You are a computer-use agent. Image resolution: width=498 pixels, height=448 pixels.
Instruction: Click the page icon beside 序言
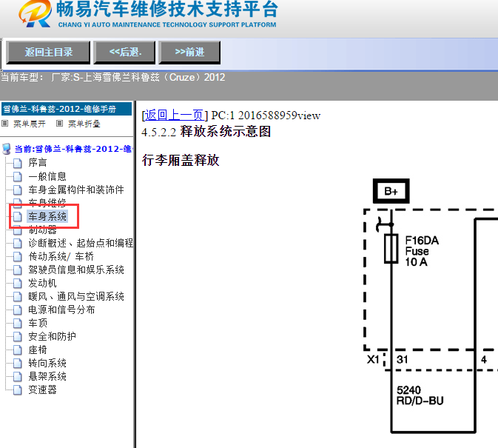coord(18,163)
